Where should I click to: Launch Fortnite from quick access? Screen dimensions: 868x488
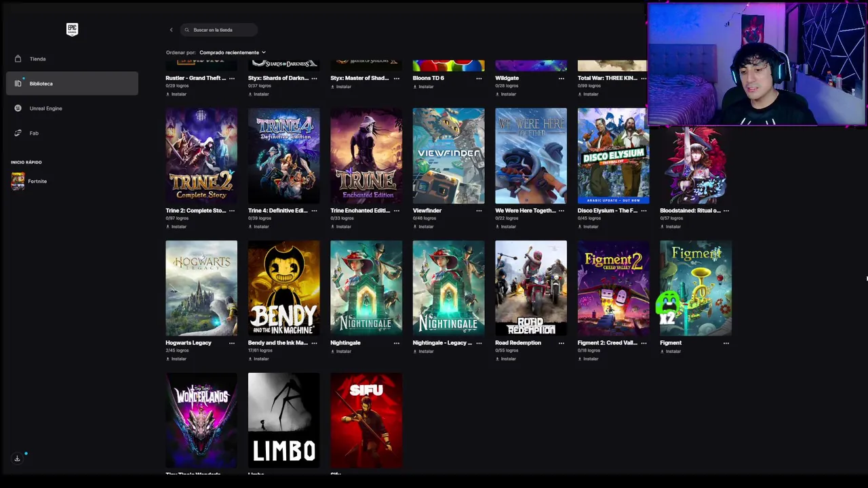tap(37, 181)
